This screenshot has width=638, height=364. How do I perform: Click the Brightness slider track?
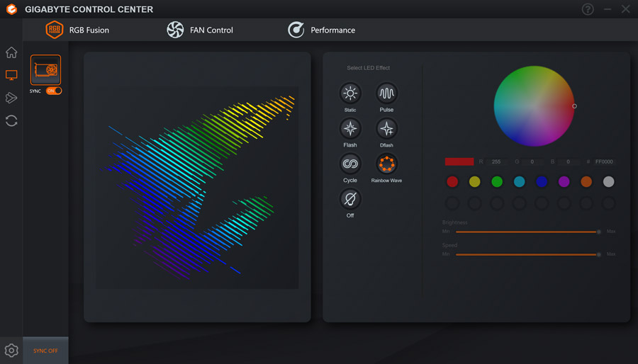click(x=527, y=232)
